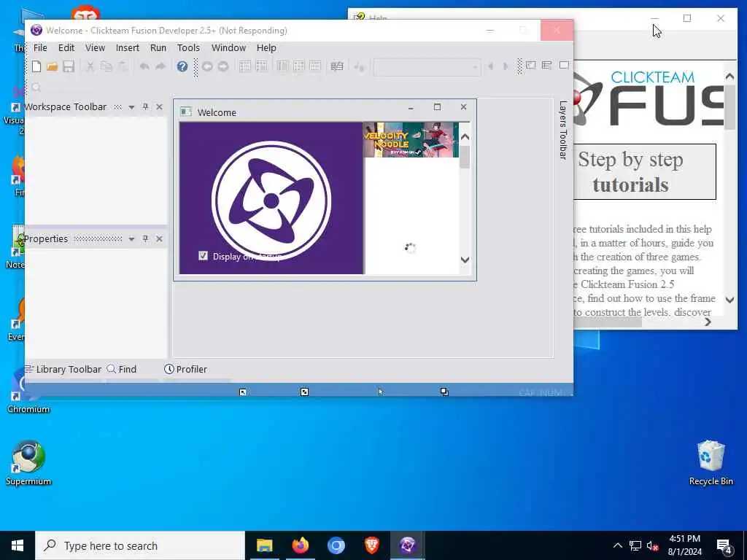747x560 pixels.
Task: Click the Forward navigation circle icon
Action: 223,66
